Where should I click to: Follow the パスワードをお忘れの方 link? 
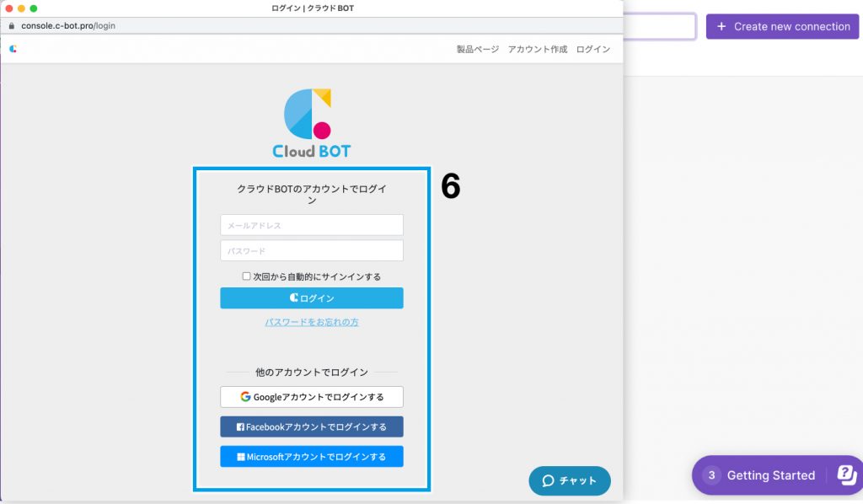312,322
